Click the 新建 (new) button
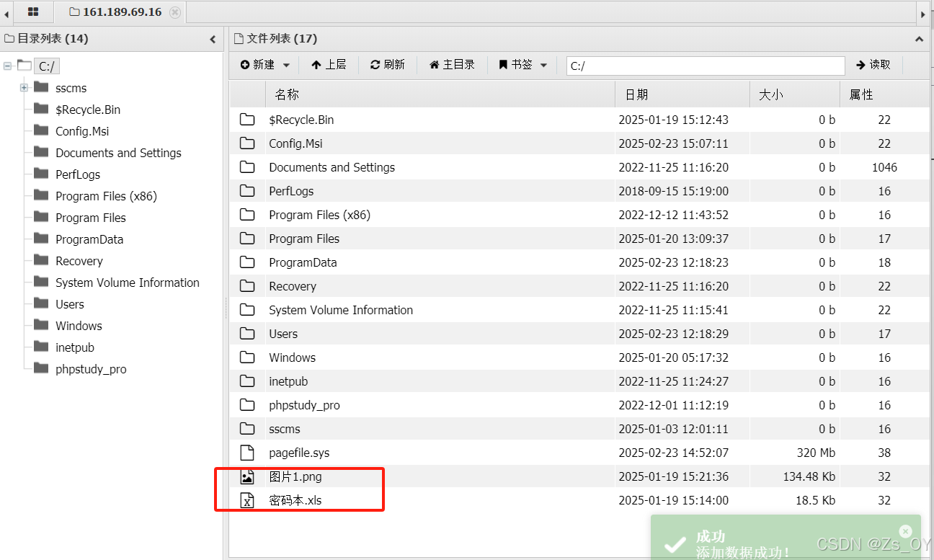The image size is (934, 560). tap(258, 65)
